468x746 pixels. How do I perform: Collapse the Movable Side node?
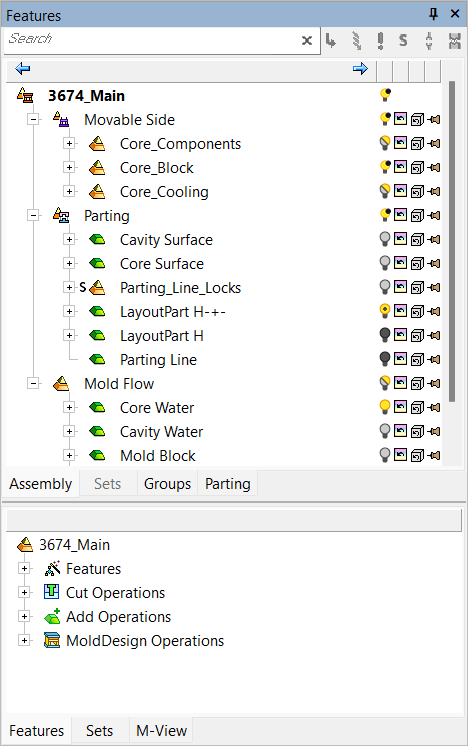33,119
